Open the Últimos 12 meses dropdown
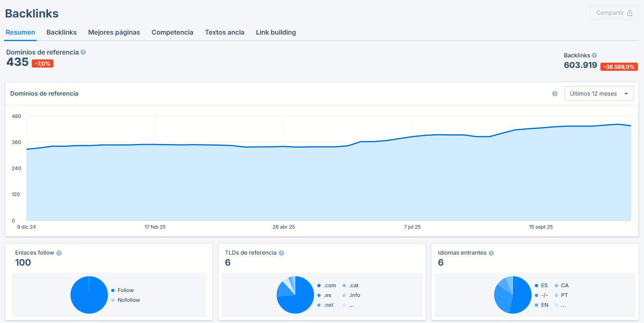The width and height of the screenshot is (644, 323). 599,94
